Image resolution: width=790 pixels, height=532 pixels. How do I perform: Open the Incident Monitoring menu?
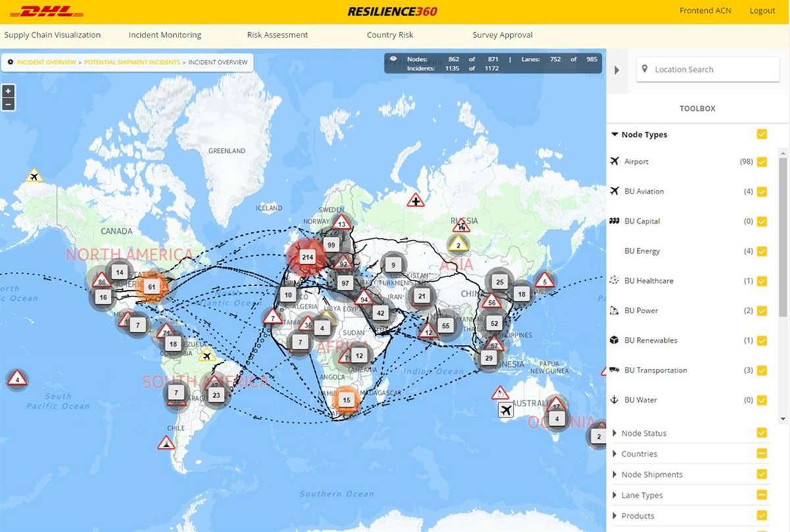click(x=165, y=35)
